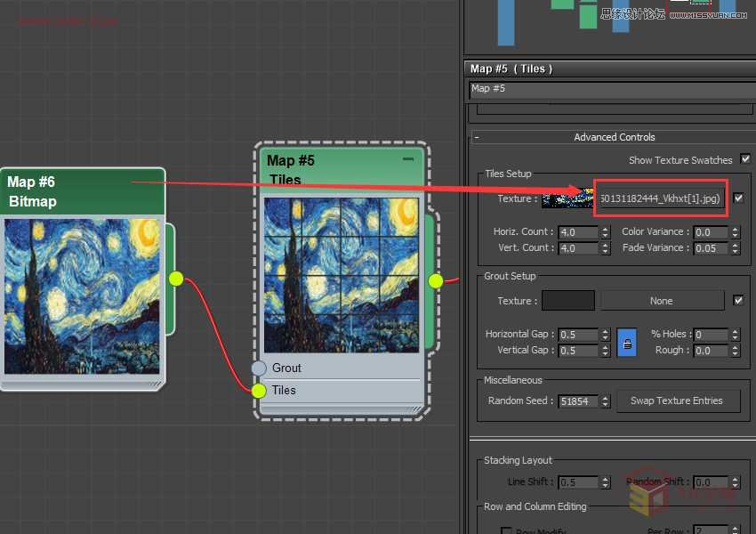Click the Tiles input socket
Screen dimensions: 756x534
coord(259,390)
